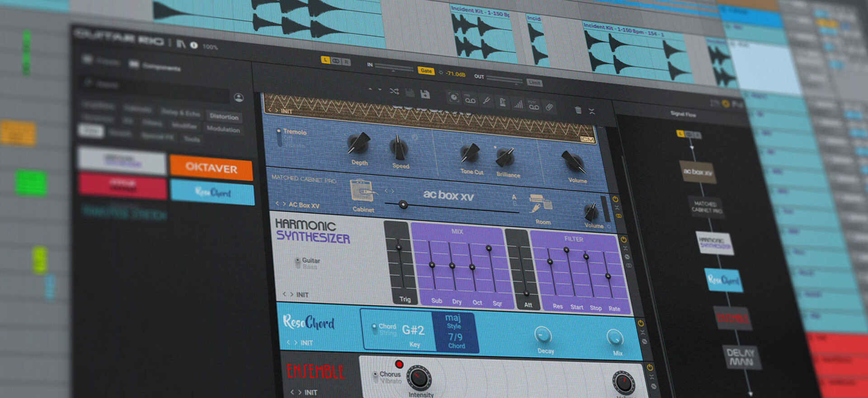Select Harmonic Synthesizer in Signal Flow
The image size is (868, 398).
[x=715, y=243]
